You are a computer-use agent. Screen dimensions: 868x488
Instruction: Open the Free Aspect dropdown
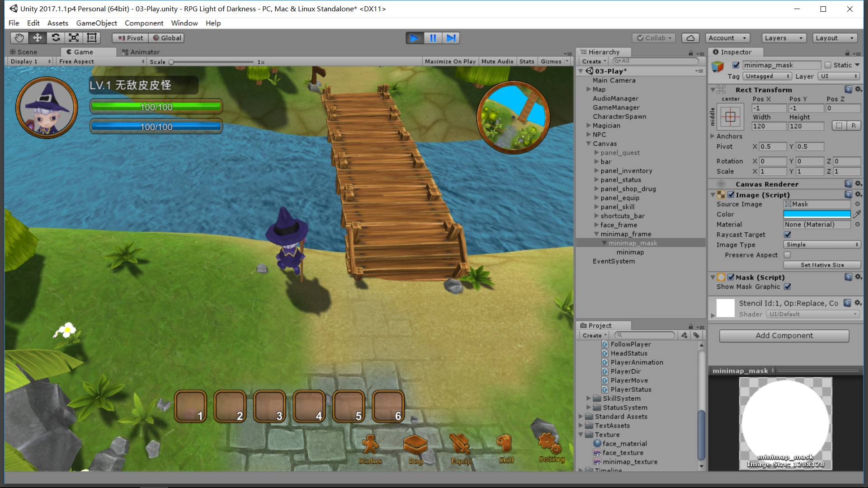[101, 61]
